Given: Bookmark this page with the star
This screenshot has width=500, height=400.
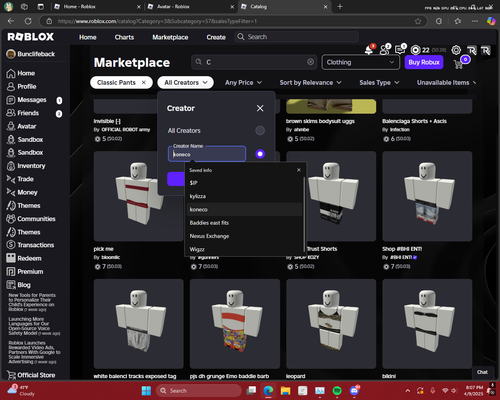Looking at the screenshot, I should click(418, 21).
